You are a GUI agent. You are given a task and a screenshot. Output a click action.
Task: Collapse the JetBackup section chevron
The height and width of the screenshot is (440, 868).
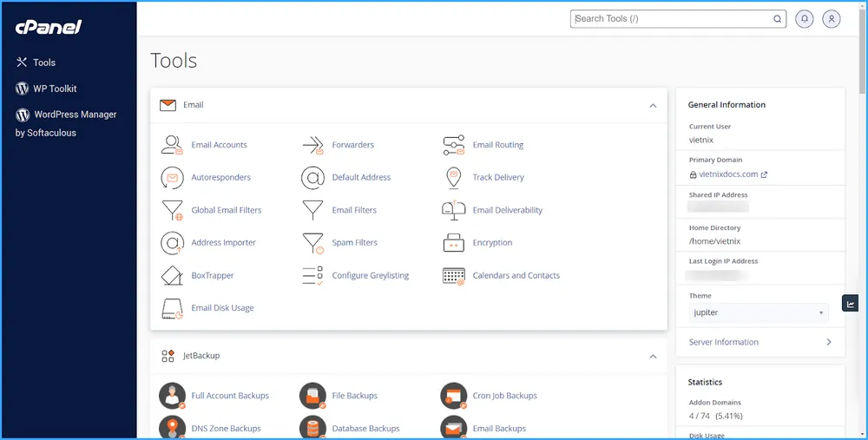point(653,356)
